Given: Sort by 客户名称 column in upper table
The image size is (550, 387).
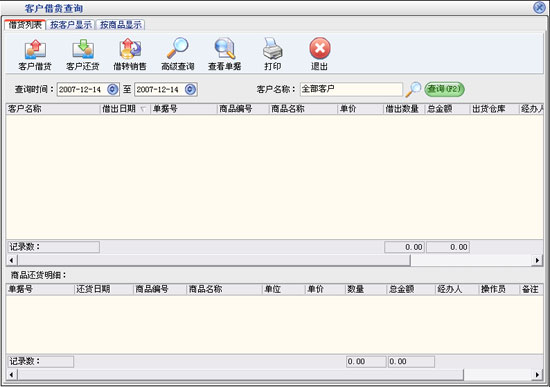Looking at the screenshot, I should coord(53,109).
